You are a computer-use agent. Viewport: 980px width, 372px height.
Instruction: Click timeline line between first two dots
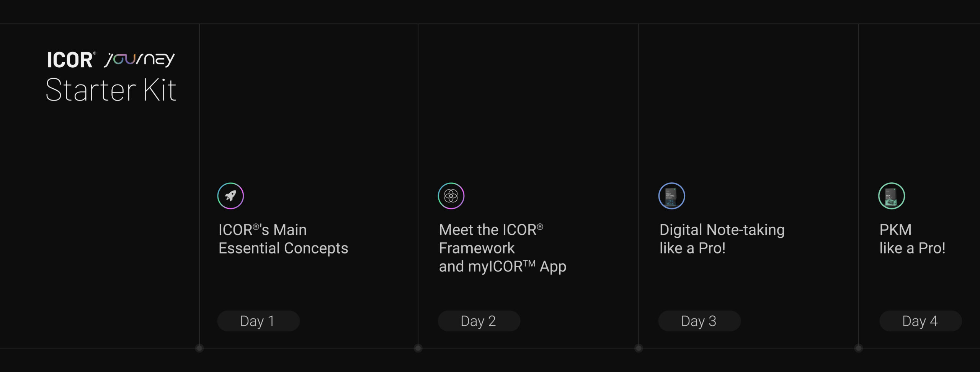click(x=309, y=348)
